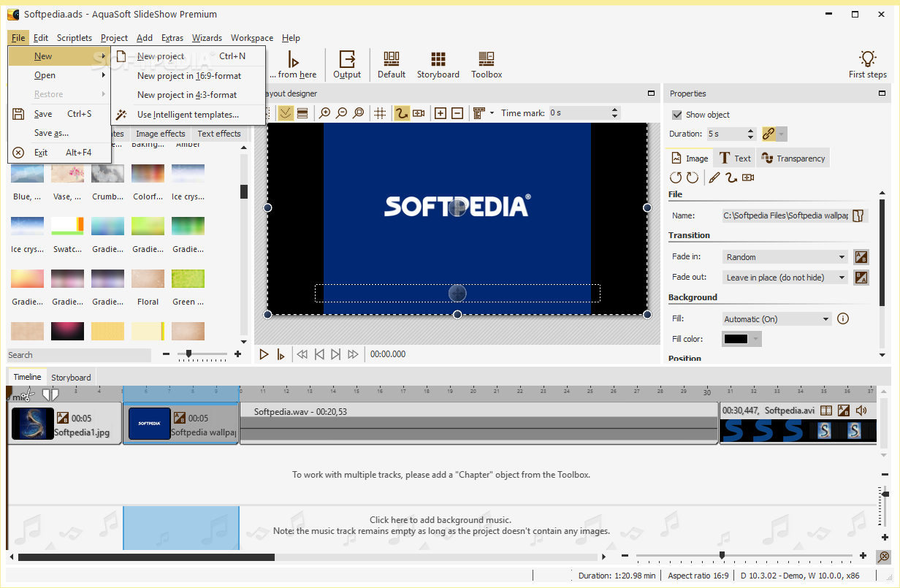Viewport: 900px width, 588px height.
Task: Click the image Name path field
Action: (x=785, y=215)
